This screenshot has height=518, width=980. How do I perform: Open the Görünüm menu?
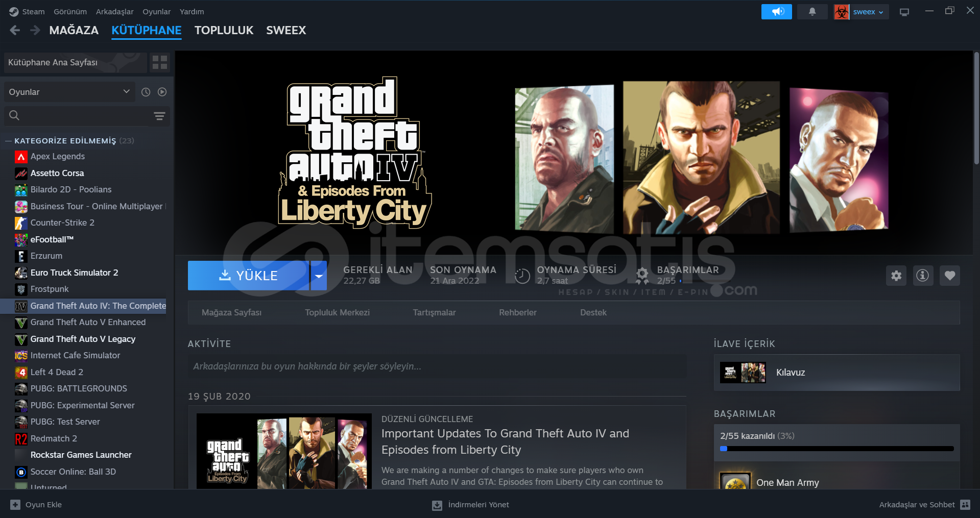[x=70, y=12]
